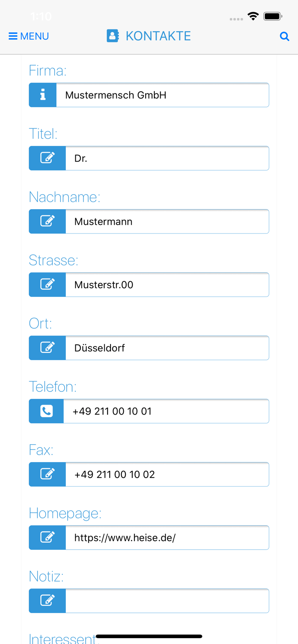Tap the Firma: label
This screenshot has width=298, height=644.
coord(48,71)
